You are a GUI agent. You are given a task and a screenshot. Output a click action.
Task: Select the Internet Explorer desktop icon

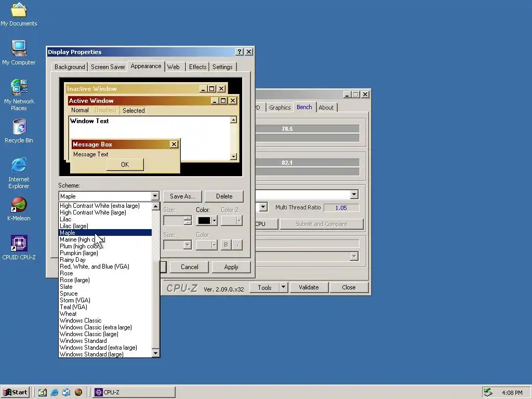19,172
